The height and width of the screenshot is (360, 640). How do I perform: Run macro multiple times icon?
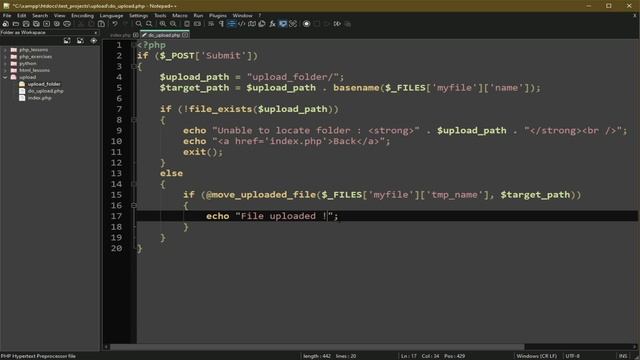(337, 24)
